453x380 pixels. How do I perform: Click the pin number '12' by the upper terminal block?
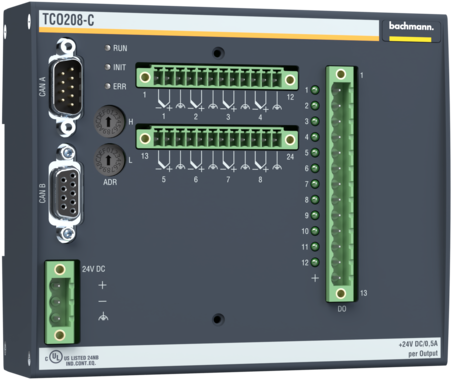click(290, 97)
